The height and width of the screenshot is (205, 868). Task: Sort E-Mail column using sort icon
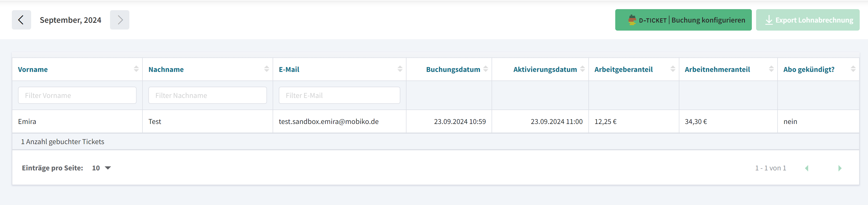(x=400, y=69)
